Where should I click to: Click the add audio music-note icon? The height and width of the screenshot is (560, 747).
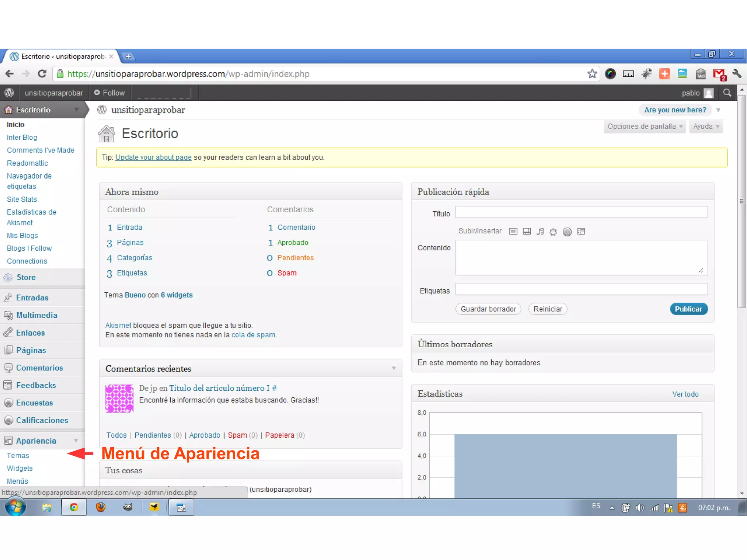tap(540, 231)
